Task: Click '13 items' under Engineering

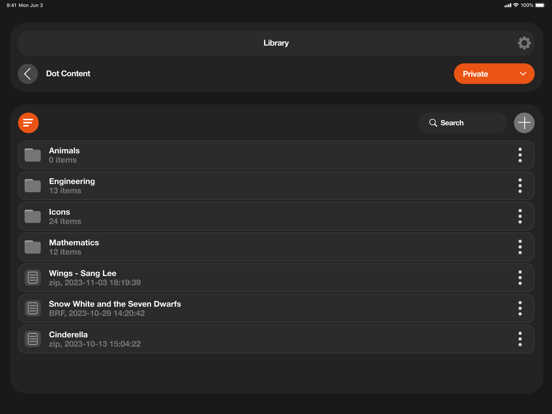Action: (x=65, y=191)
